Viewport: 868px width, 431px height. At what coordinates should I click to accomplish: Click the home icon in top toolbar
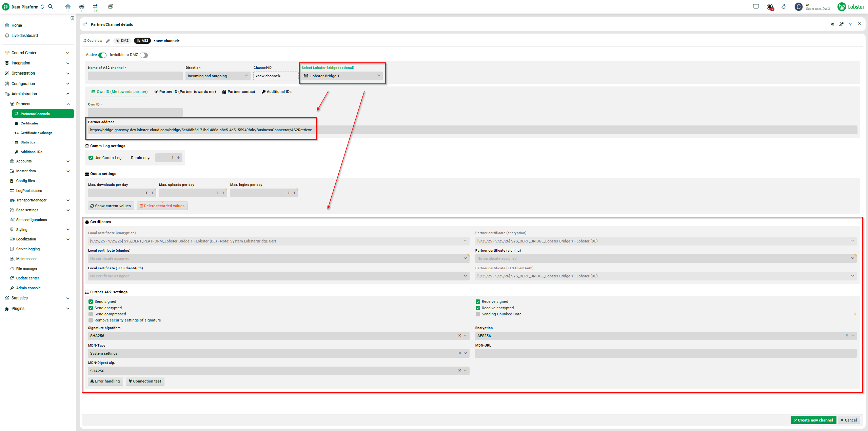pos(68,6)
